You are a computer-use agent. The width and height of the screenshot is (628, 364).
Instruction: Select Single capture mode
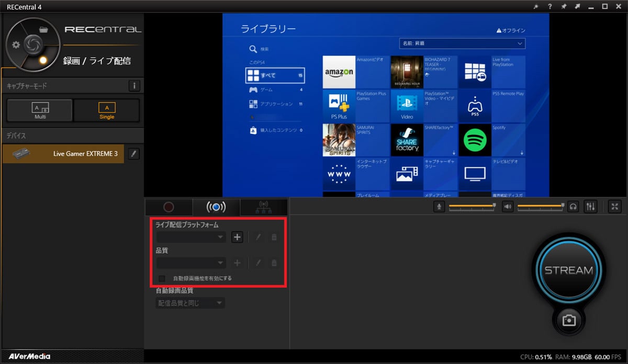[107, 110]
